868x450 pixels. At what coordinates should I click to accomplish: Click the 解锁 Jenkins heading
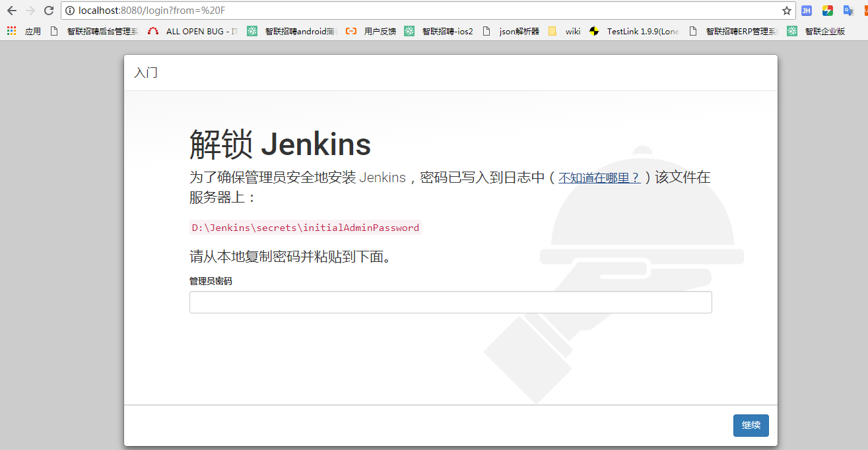point(280,145)
